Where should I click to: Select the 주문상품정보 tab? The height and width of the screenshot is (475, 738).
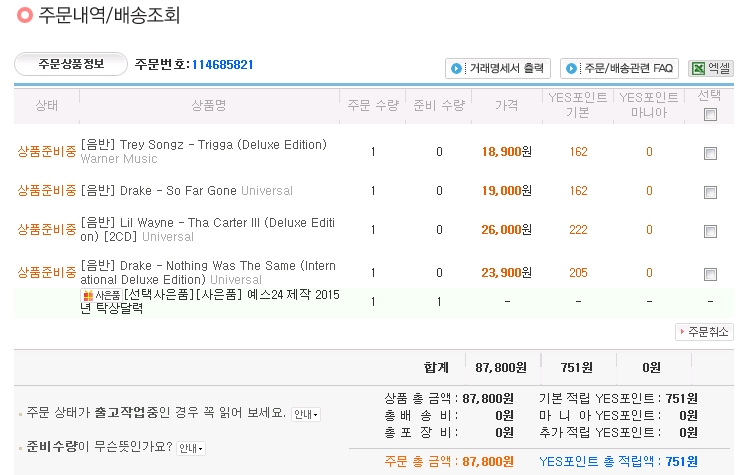tap(70, 65)
